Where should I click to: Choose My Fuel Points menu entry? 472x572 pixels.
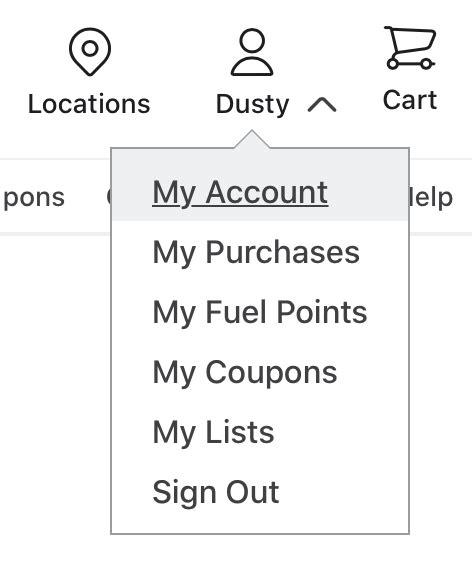(x=260, y=313)
